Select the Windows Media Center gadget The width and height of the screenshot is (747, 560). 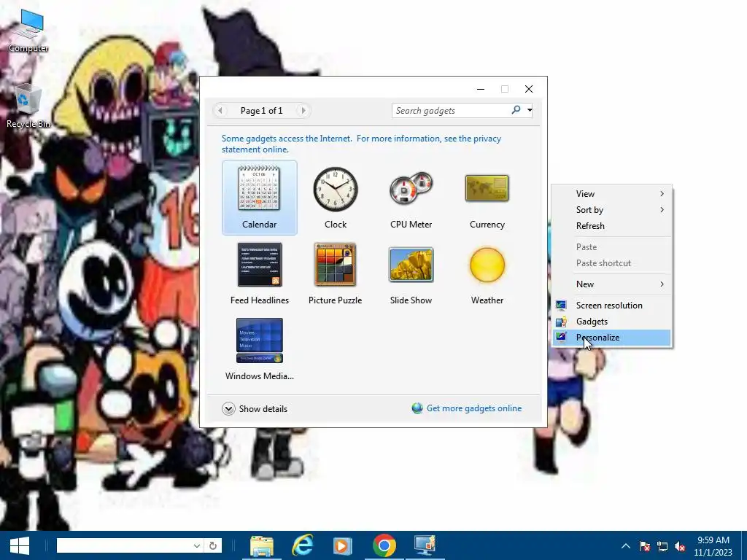click(259, 349)
